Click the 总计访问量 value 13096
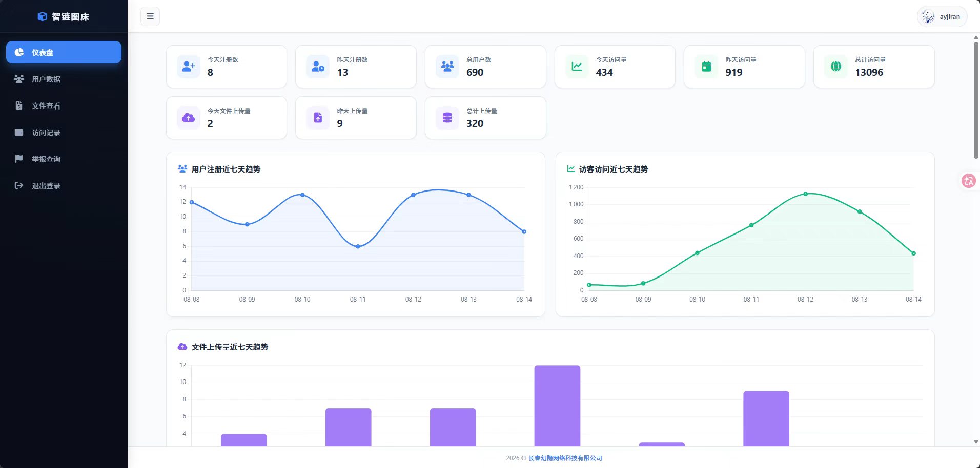 tap(869, 72)
